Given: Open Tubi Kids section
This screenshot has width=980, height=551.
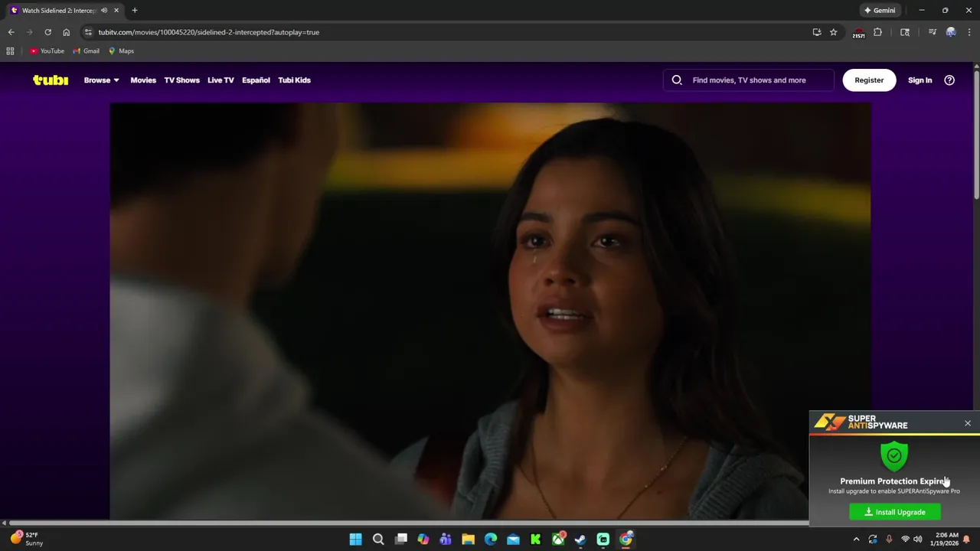Looking at the screenshot, I should (294, 80).
